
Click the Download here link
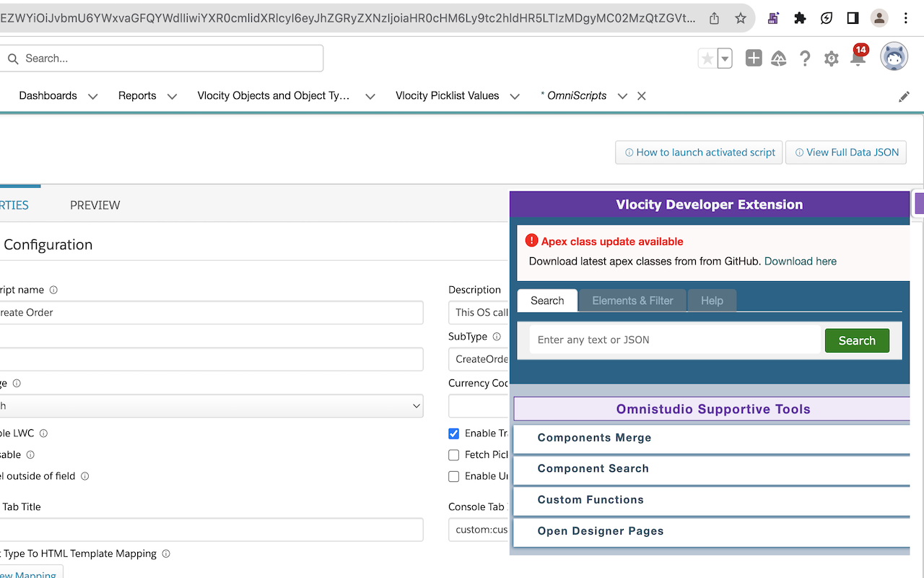point(800,261)
